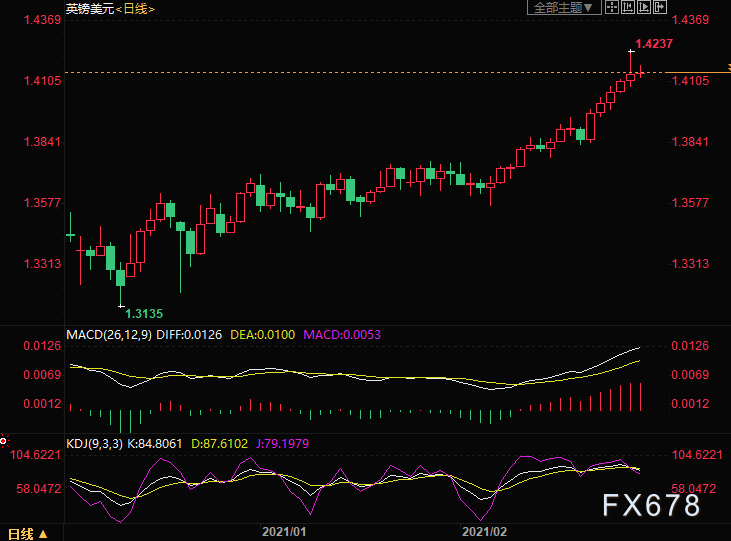This screenshot has height=541, width=731.
Task: Click the export chart arrow icon
Action: 660,7
